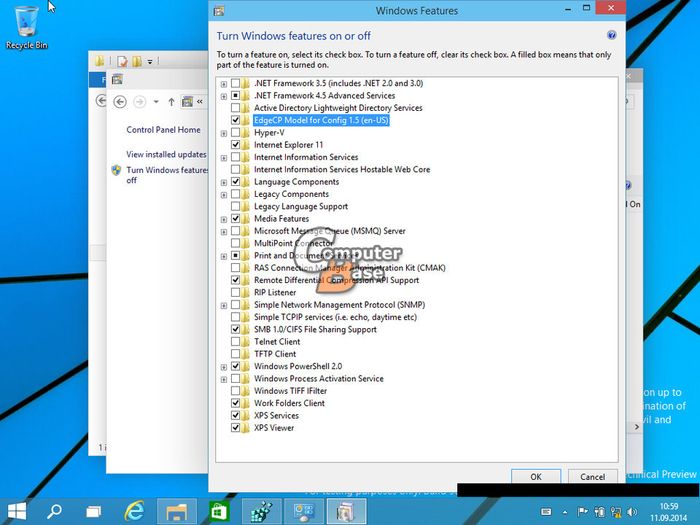Open File Explorer from the taskbar

[176, 510]
